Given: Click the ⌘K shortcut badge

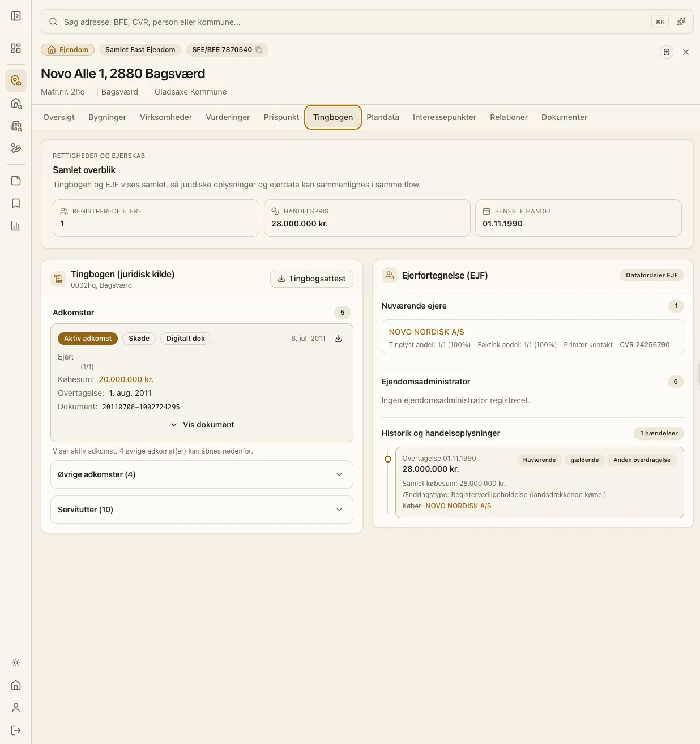Looking at the screenshot, I should coord(660,22).
